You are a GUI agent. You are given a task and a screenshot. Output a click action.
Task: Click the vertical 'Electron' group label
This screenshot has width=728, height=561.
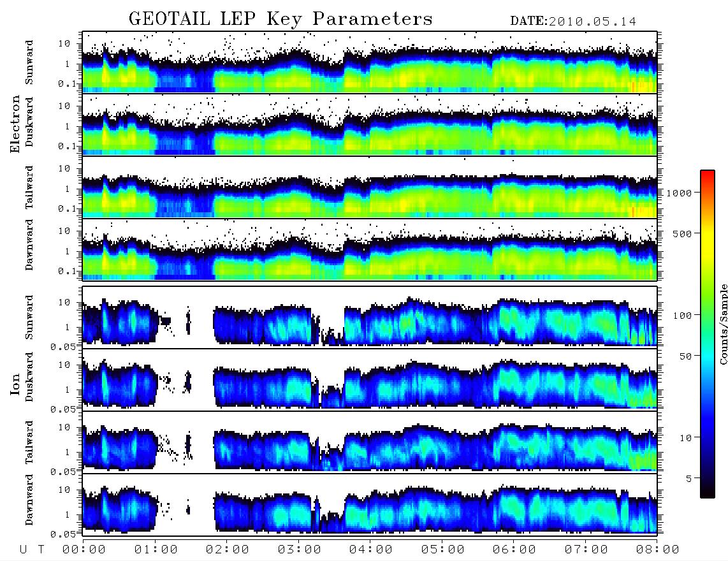15,124
